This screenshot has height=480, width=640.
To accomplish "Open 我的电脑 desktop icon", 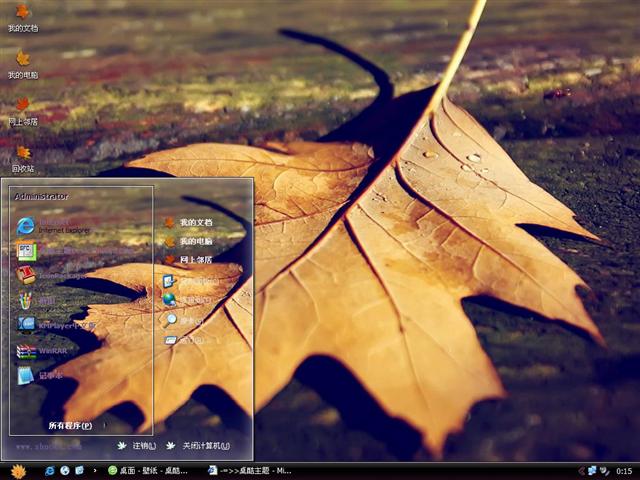I will click(22, 64).
